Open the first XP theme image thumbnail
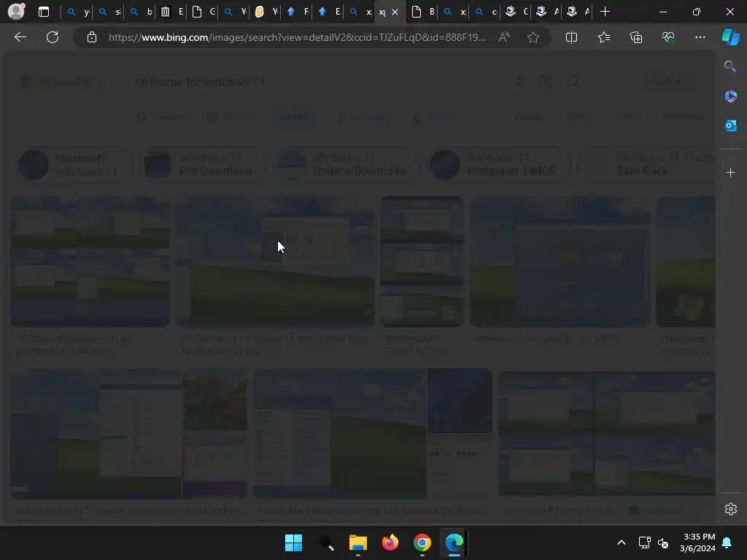 click(90, 262)
